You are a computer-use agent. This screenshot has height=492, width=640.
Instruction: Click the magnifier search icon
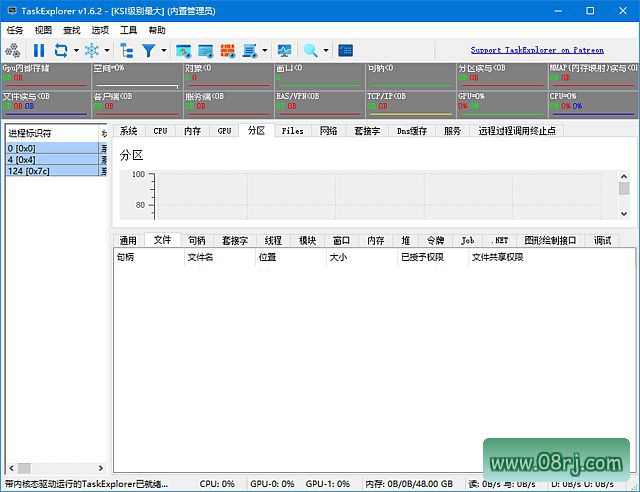coord(310,50)
